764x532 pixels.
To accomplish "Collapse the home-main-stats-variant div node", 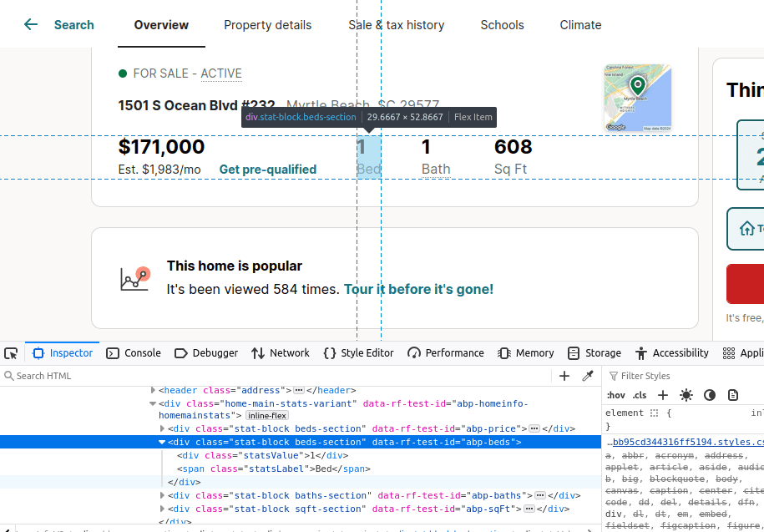I will pos(153,404).
